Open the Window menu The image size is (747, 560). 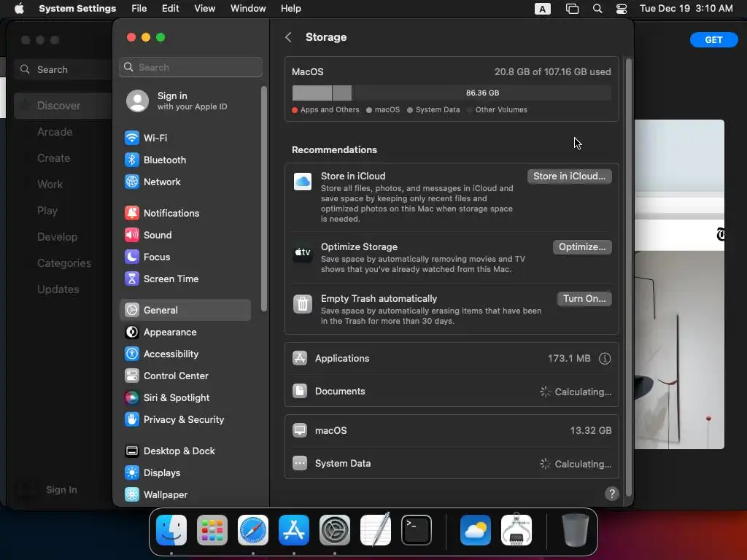pyautogui.click(x=248, y=9)
